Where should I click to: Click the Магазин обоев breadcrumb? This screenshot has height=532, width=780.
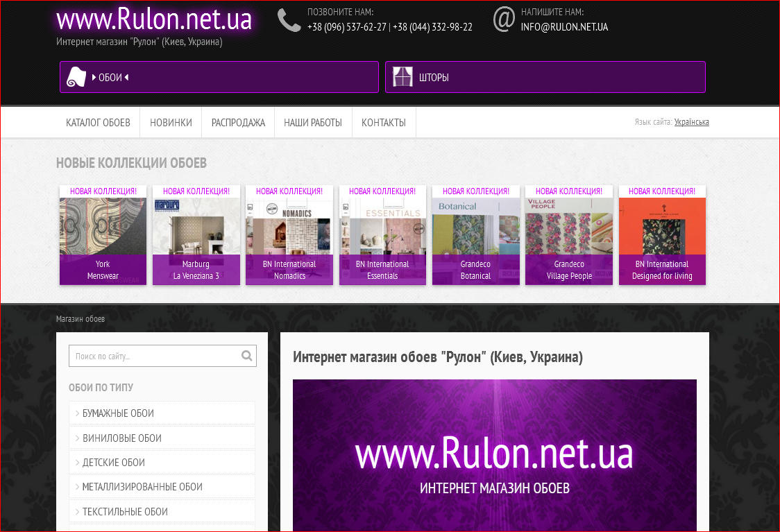80,318
